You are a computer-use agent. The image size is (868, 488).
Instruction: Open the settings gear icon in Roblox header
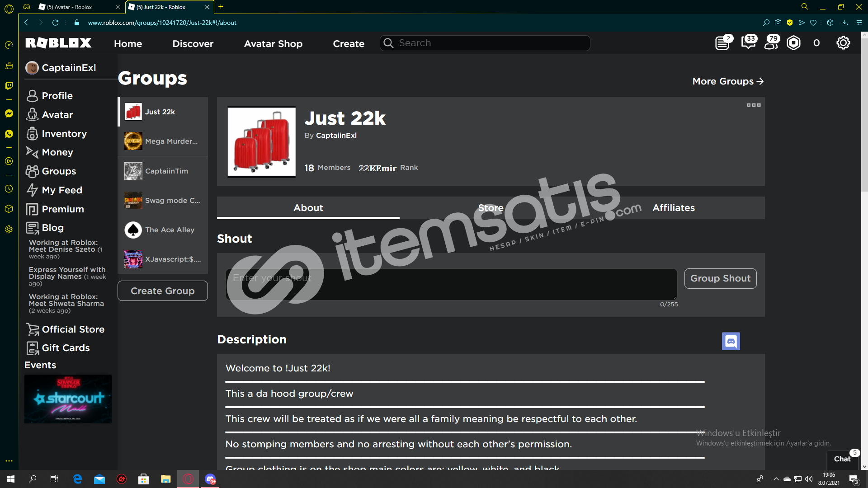pos(843,43)
